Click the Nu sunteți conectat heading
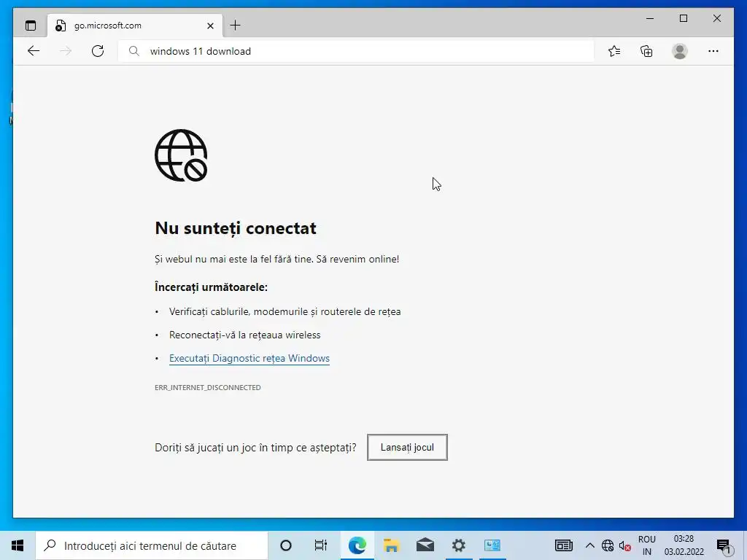This screenshot has height=560, width=747. coord(236,228)
